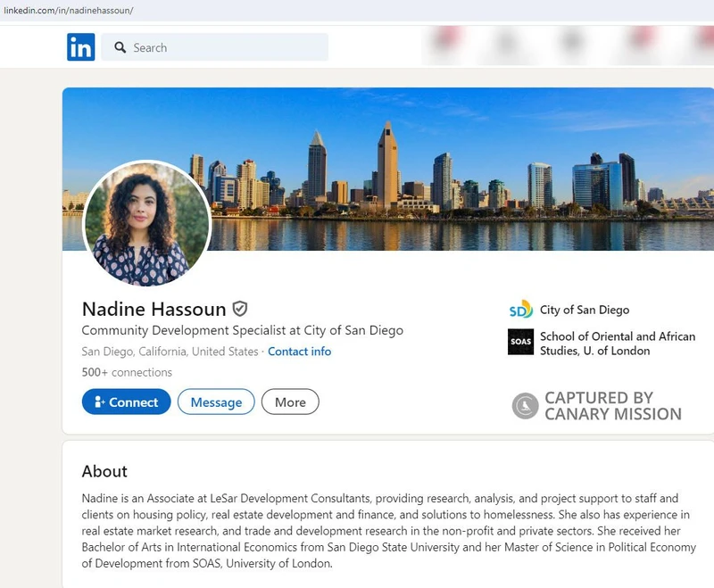The height and width of the screenshot is (588, 714).
Task: Open the More options button
Action: coord(290,402)
